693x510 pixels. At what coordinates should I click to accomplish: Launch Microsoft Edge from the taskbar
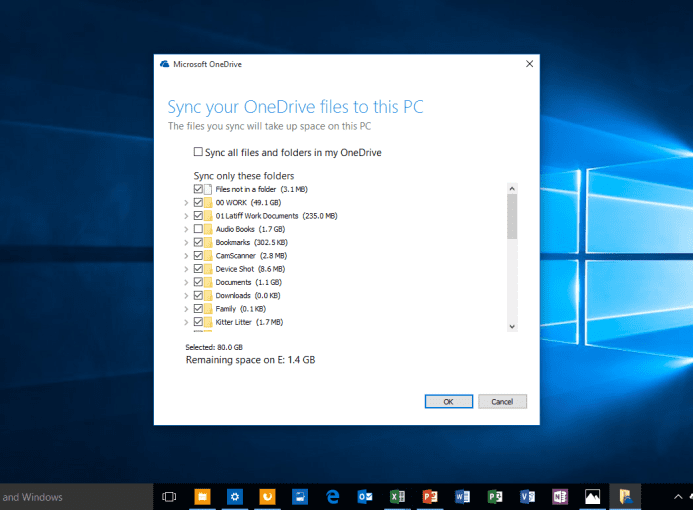point(333,496)
